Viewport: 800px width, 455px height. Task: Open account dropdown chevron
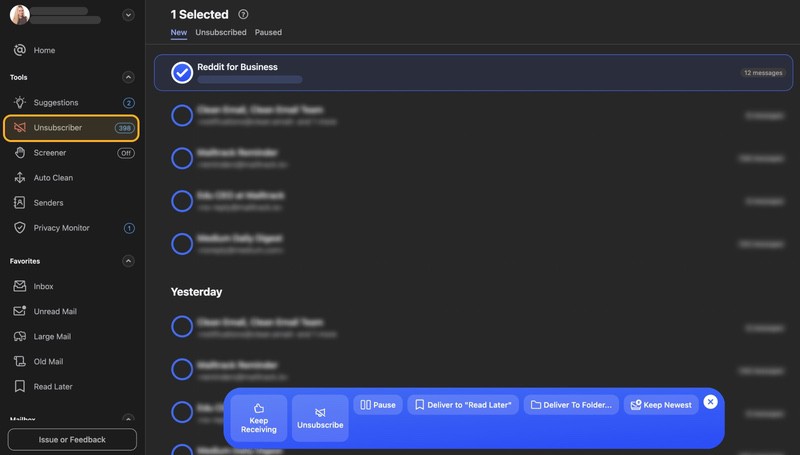(129, 15)
